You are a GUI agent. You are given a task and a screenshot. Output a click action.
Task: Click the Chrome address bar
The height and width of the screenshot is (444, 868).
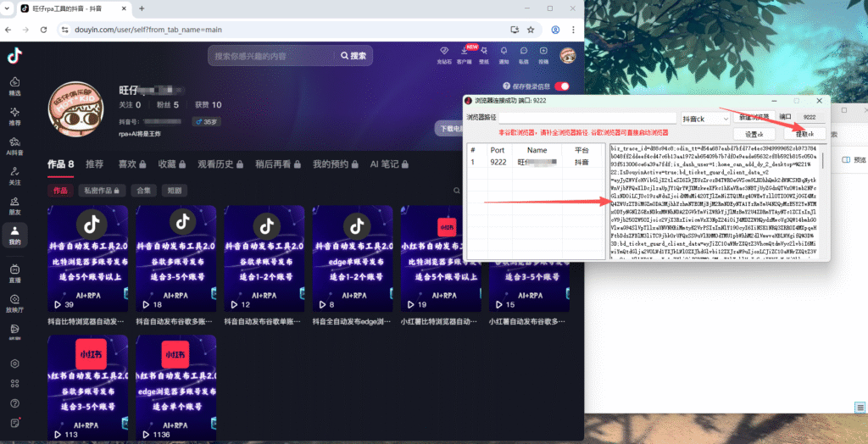tap(288, 30)
